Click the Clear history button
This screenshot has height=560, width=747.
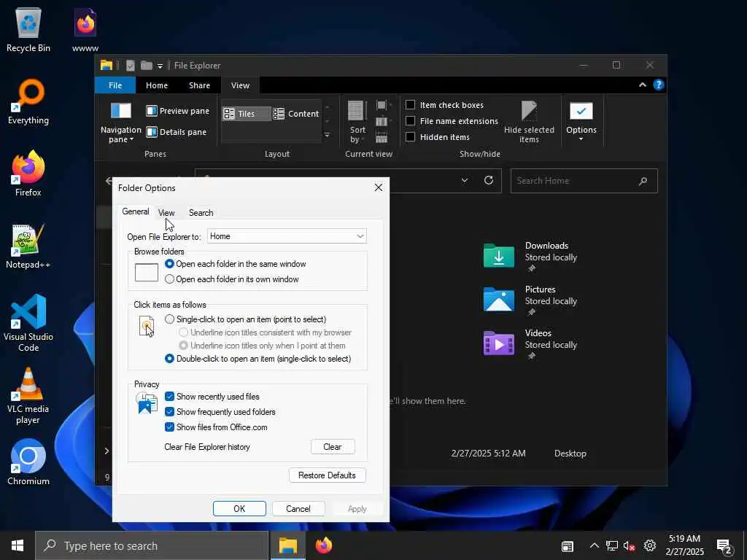(x=333, y=447)
